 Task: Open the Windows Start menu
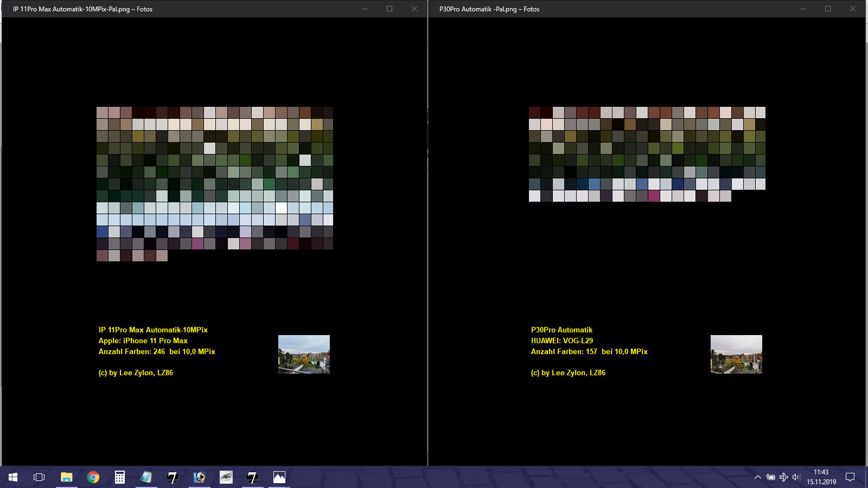pyautogui.click(x=13, y=477)
